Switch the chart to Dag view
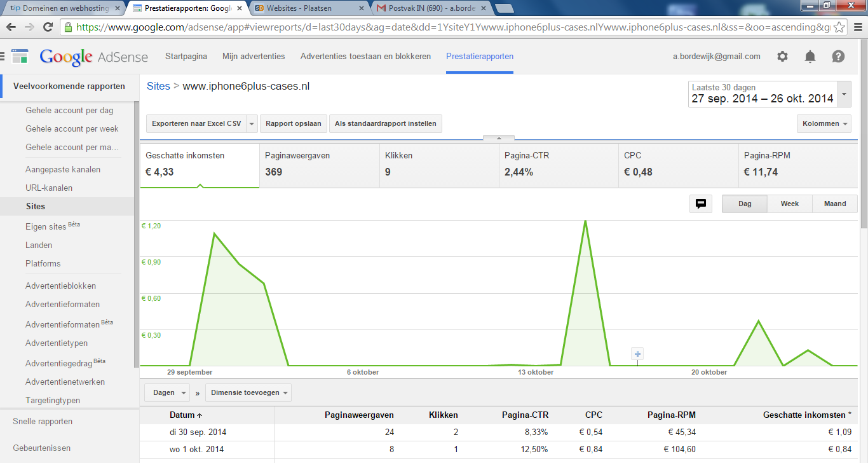Screen dimensions: 868x463 [x=745, y=204]
